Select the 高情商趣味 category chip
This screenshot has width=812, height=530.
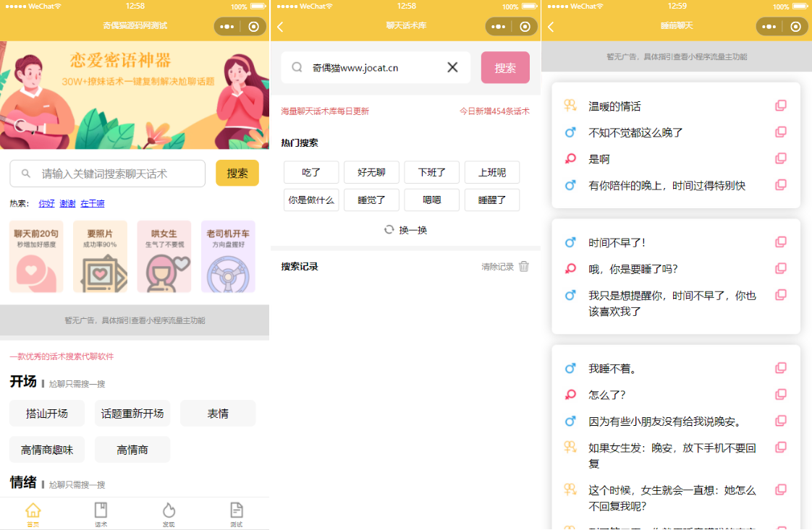pos(47,450)
